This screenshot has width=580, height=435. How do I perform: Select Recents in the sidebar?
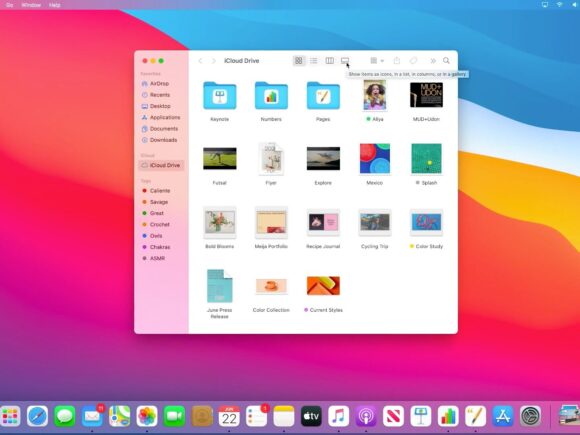point(161,95)
